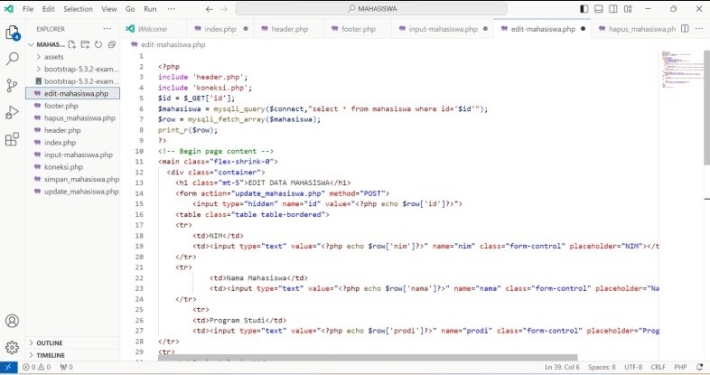Open the Explorer view icon
This screenshot has width=710, height=375.
pos(12,33)
